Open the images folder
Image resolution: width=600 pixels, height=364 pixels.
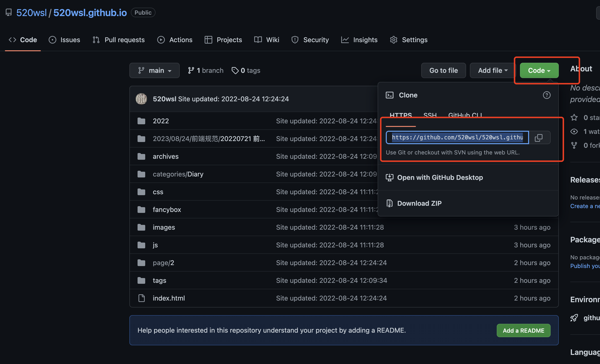(x=164, y=227)
